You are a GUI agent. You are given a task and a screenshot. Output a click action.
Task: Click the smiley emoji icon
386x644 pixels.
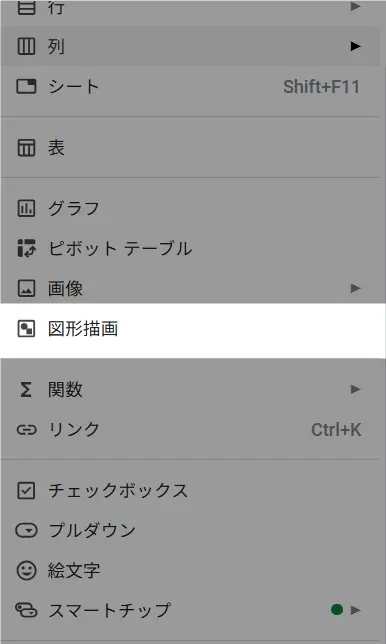point(26,570)
